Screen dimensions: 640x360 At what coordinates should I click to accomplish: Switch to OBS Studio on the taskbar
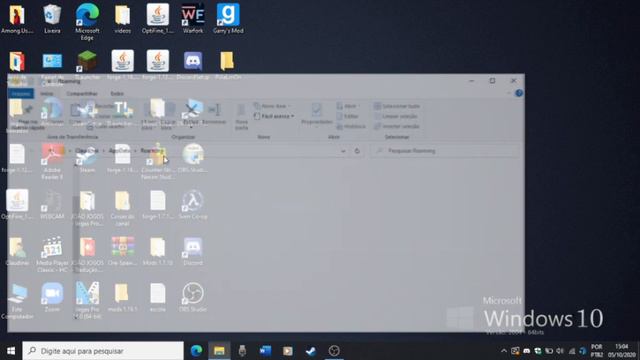click(334, 351)
